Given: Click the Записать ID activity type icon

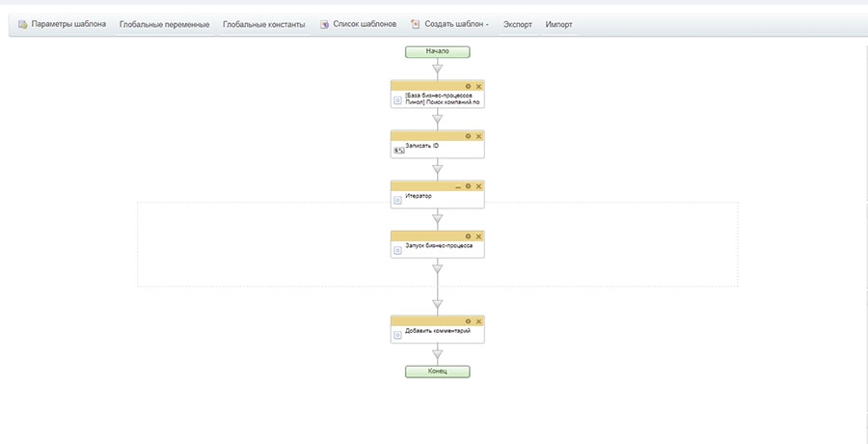Looking at the screenshot, I should [398, 151].
